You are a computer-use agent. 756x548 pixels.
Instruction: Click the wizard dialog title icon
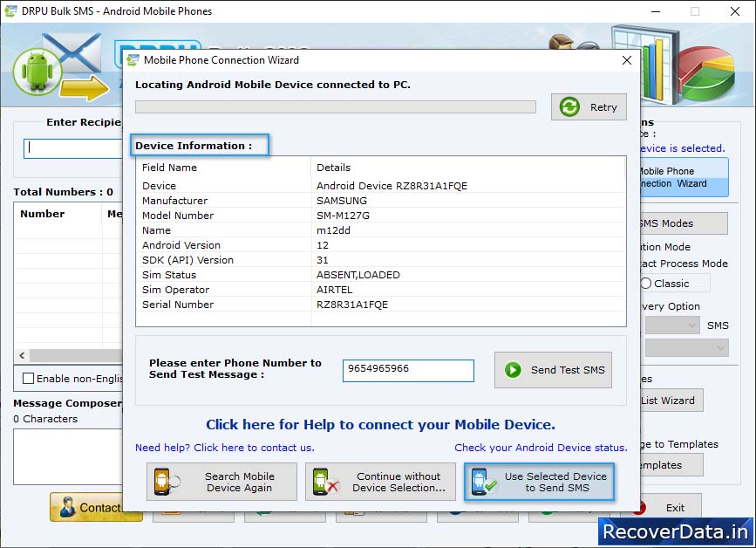coord(133,60)
